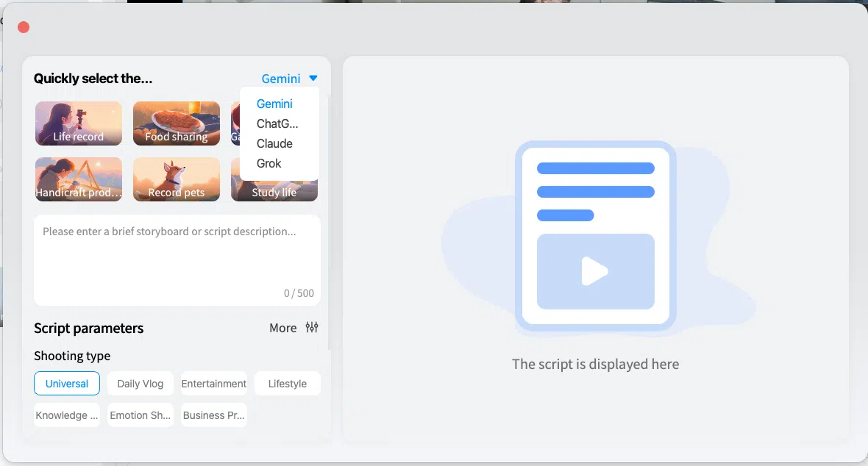This screenshot has height=466, width=868.
Task: Select the Record pets template thumbnail
Action: pyautogui.click(x=176, y=179)
